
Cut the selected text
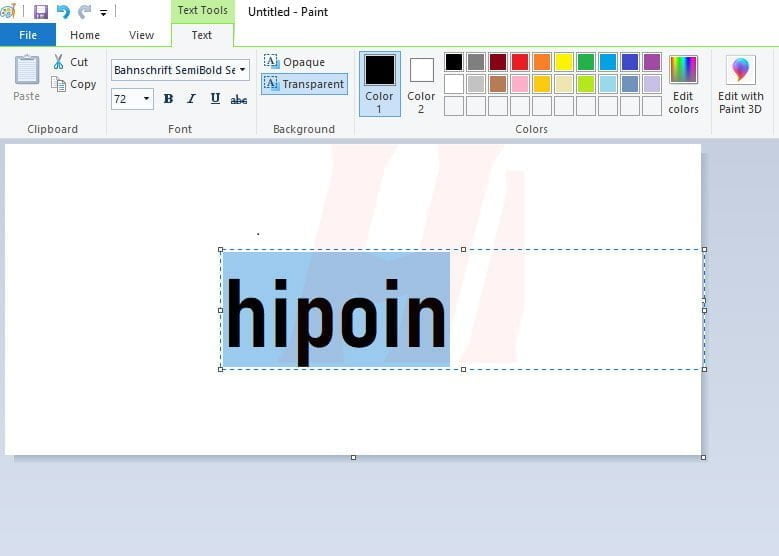(71, 62)
